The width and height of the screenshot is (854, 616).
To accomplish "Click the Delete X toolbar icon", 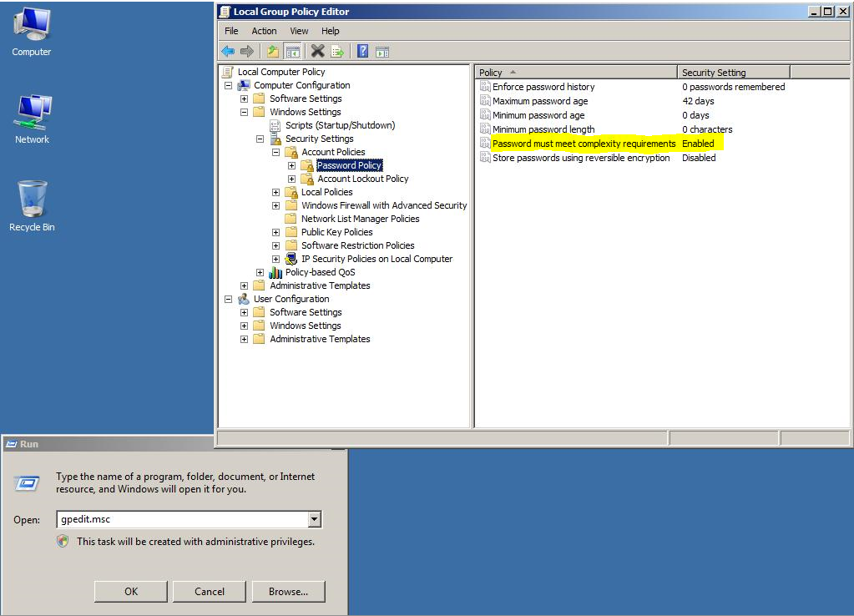I will [317, 52].
